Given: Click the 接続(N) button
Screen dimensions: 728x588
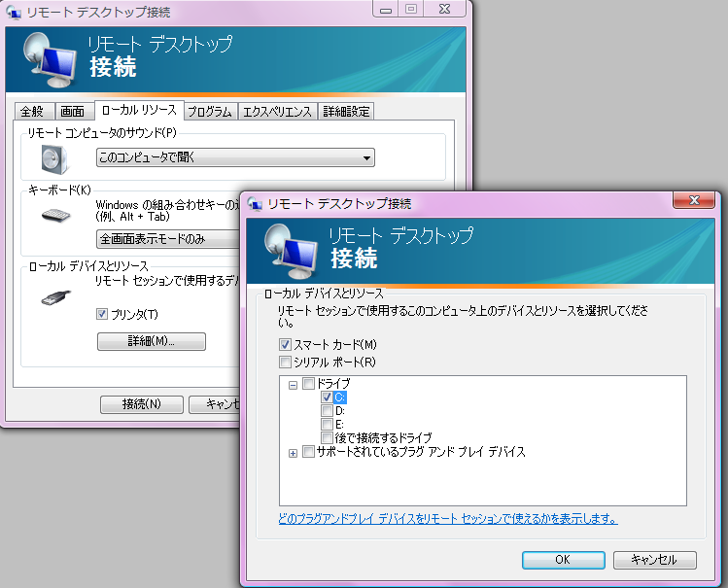Looking at the screenshot, I should 142,404.
